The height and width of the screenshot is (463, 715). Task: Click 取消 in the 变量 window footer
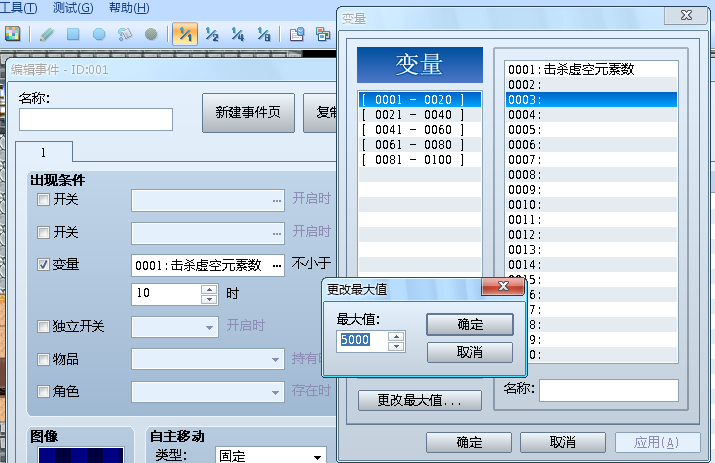(563, 442)
